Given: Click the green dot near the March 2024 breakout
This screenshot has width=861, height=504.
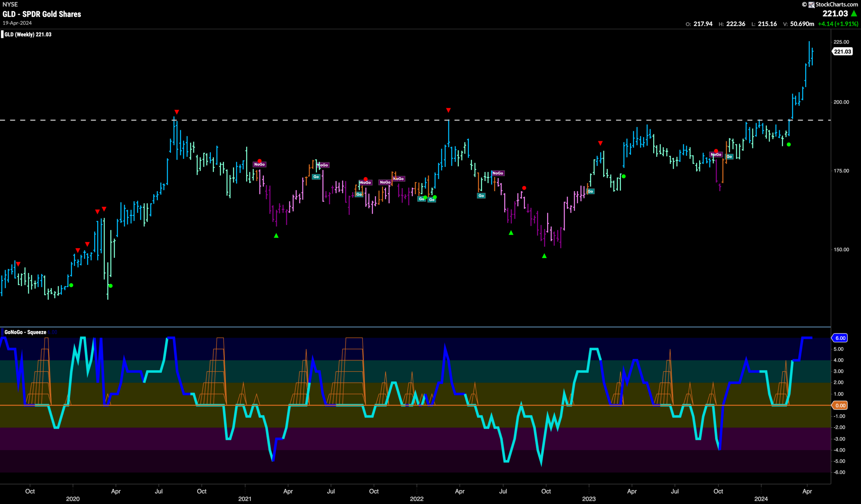Looking at the screenshot, I should (x=789, y=145).
